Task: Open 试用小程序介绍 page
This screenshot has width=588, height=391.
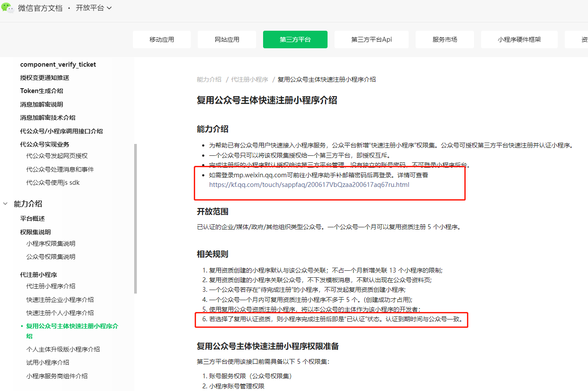Action: coord(48,362)
